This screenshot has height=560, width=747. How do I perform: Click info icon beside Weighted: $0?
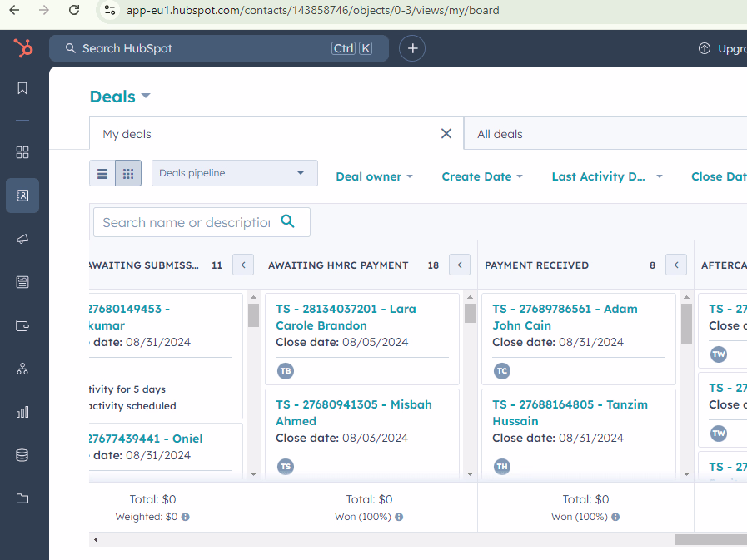[x=186, y=517]
